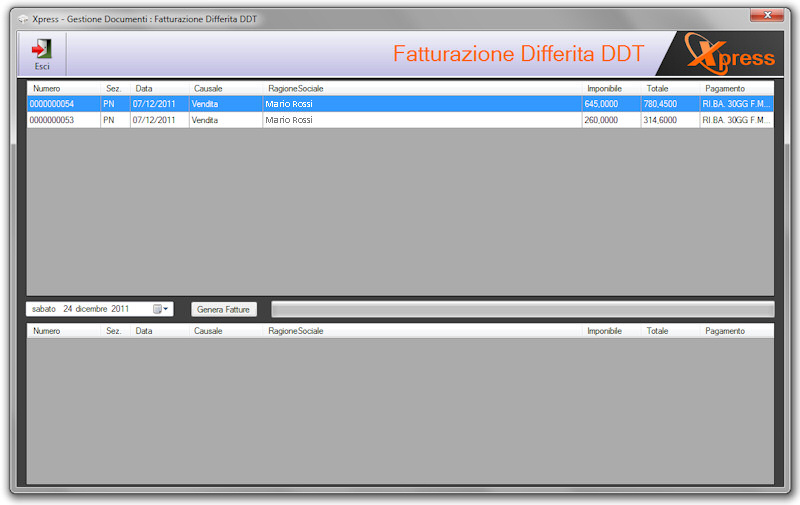The image size is (800, 505).
Task: Click the Genera Fatture button
Action: [x=223, y=309]
